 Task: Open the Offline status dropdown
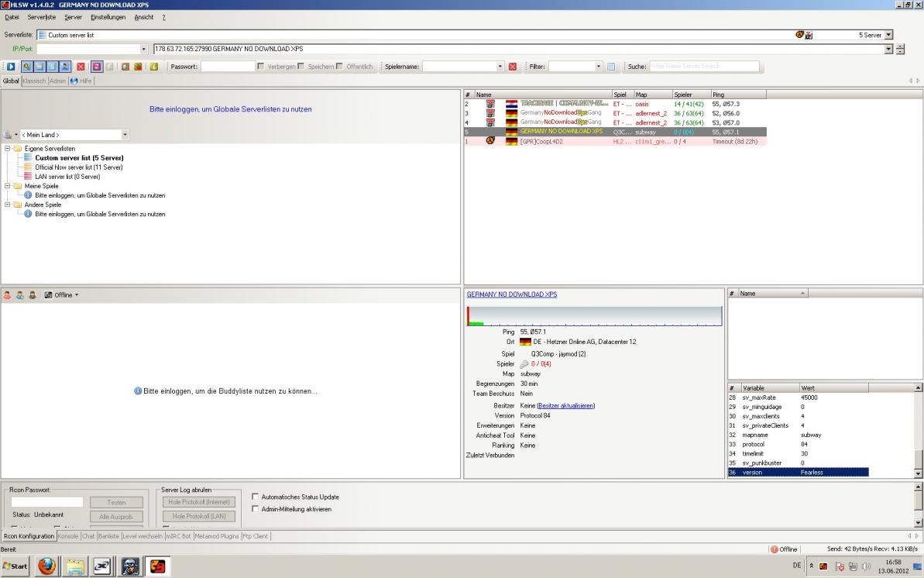click(x=62, y=295)
